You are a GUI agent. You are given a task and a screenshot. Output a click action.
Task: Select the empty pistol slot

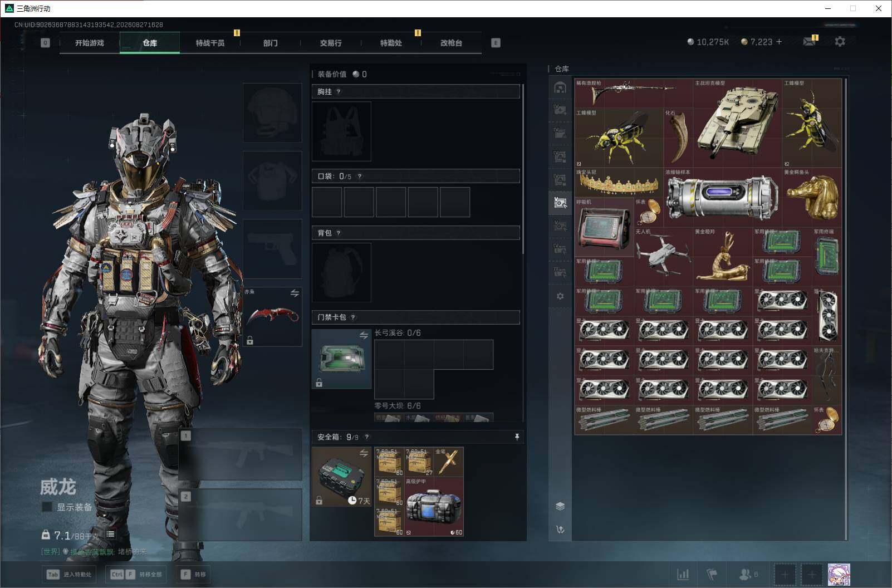pos(272,249)
